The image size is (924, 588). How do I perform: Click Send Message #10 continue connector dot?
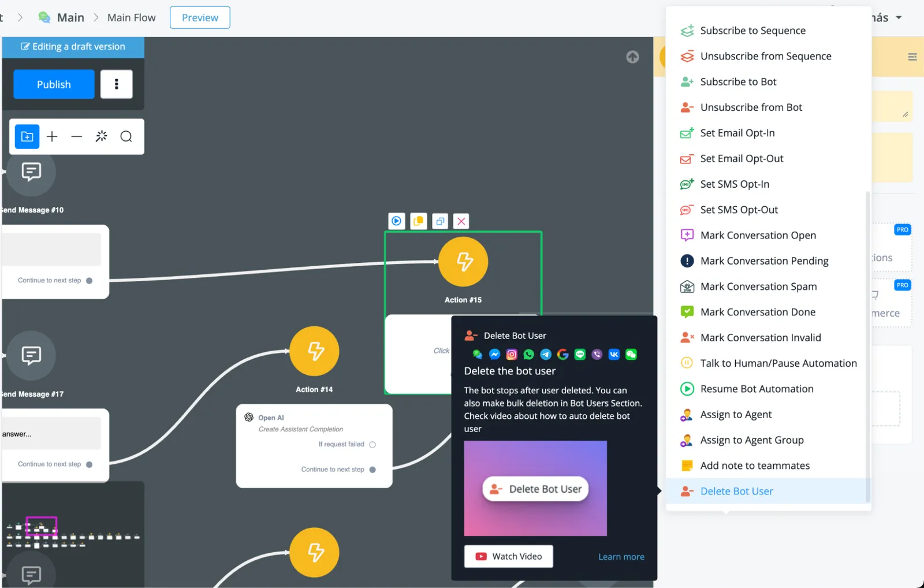coord(89,281)
